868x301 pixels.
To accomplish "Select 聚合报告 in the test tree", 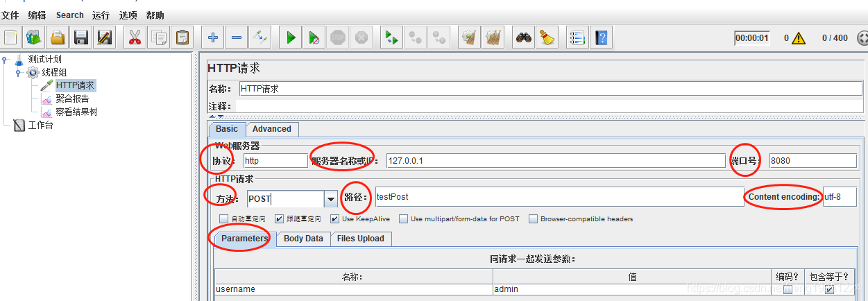I will coord(72,98).
